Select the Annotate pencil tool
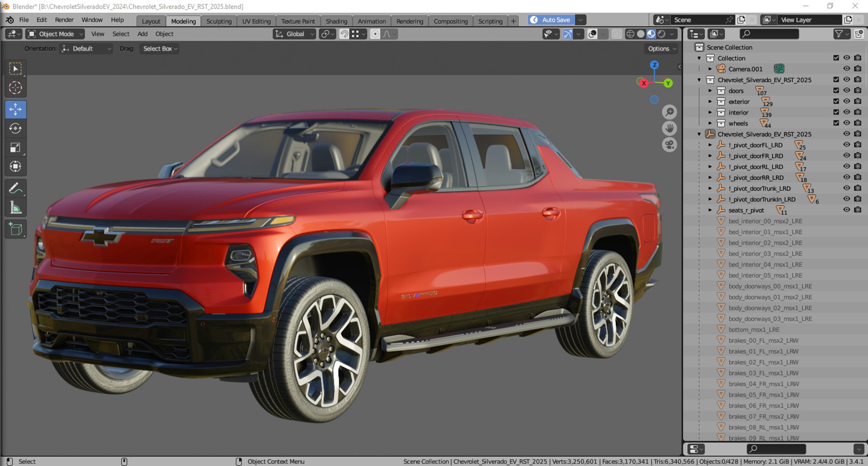This screenshot has width=868, height=466. click(15, 188)
